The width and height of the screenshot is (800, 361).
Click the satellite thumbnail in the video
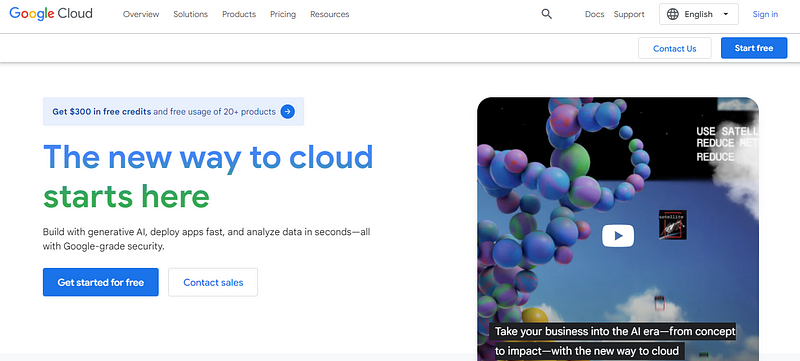point(672,224)
